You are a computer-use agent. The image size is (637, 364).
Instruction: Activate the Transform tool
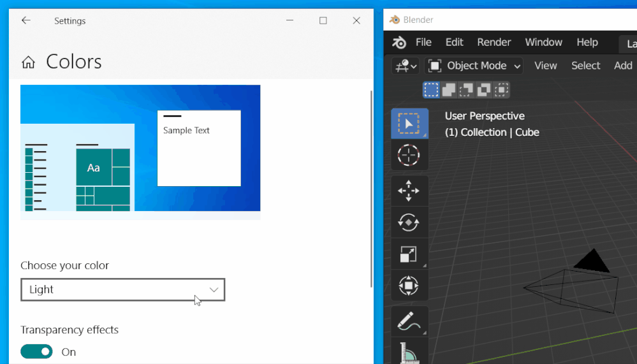click(409, 286)
